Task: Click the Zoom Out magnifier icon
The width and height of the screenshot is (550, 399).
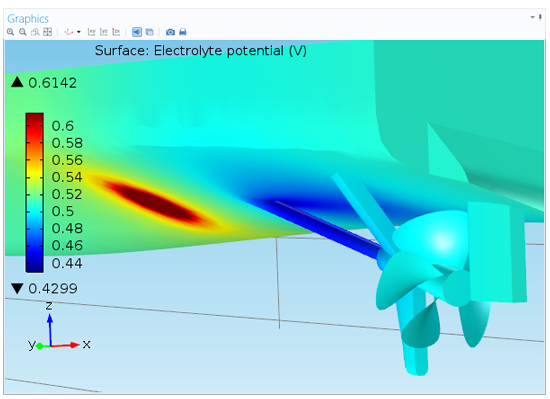Action: 23,32
